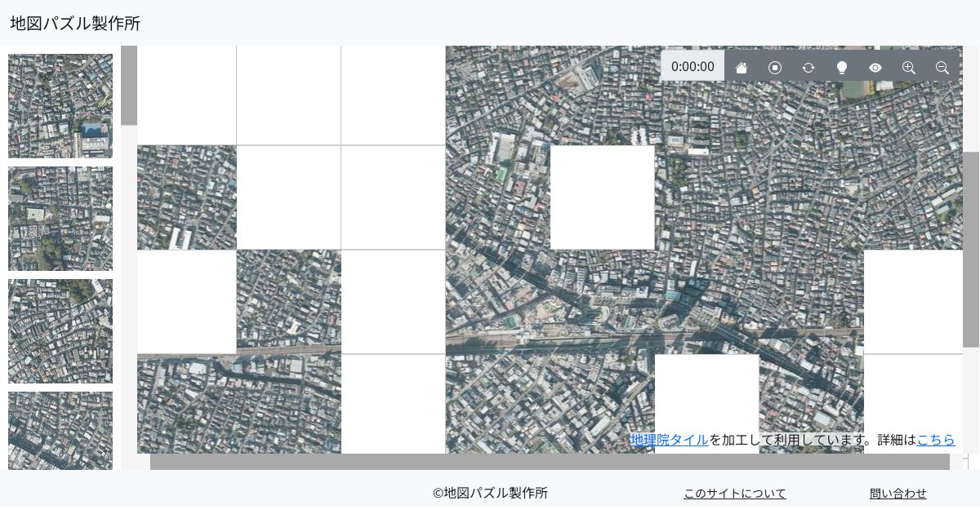Select the first puzzle piece thumbnail
Viewport: 980px width, 514px height.
[60, 106]
